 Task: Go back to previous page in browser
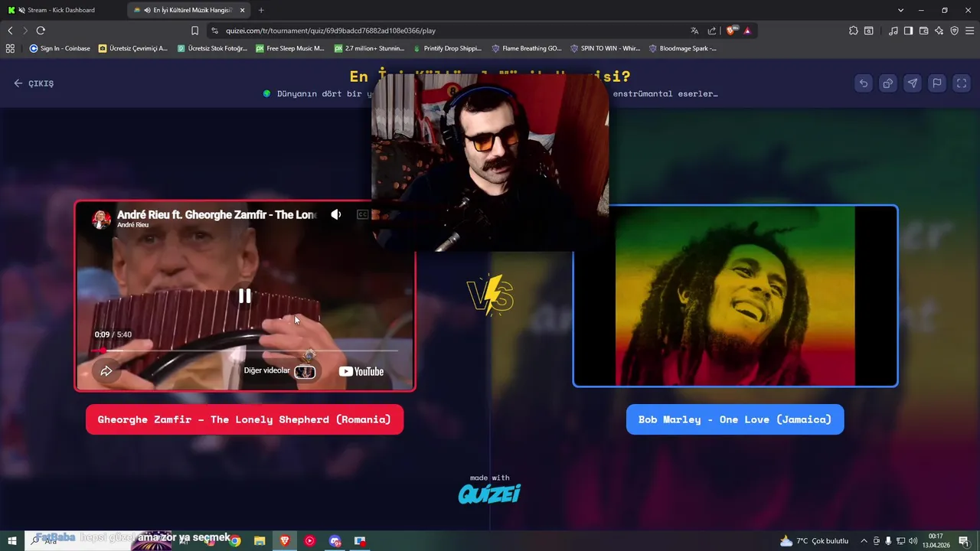coord(10,31)
